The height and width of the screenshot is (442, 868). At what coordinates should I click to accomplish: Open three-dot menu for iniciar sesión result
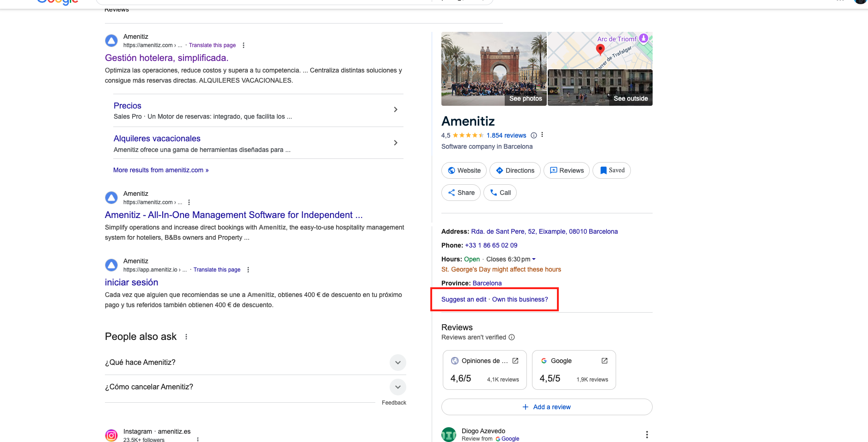[x=248, y=270]
